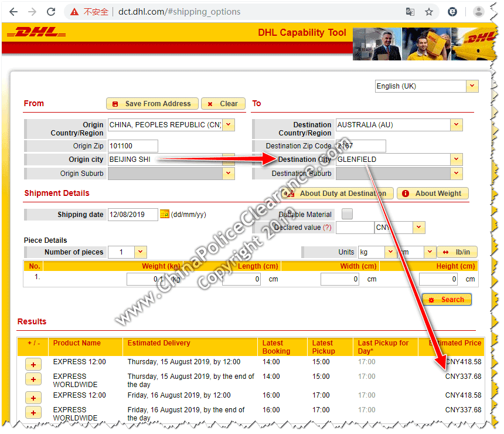Image resolution: width=504 pixels, height=434 pixels.
Task: Toggle the Dutiable Material checkbox
Action: click(x=347, y=214)
